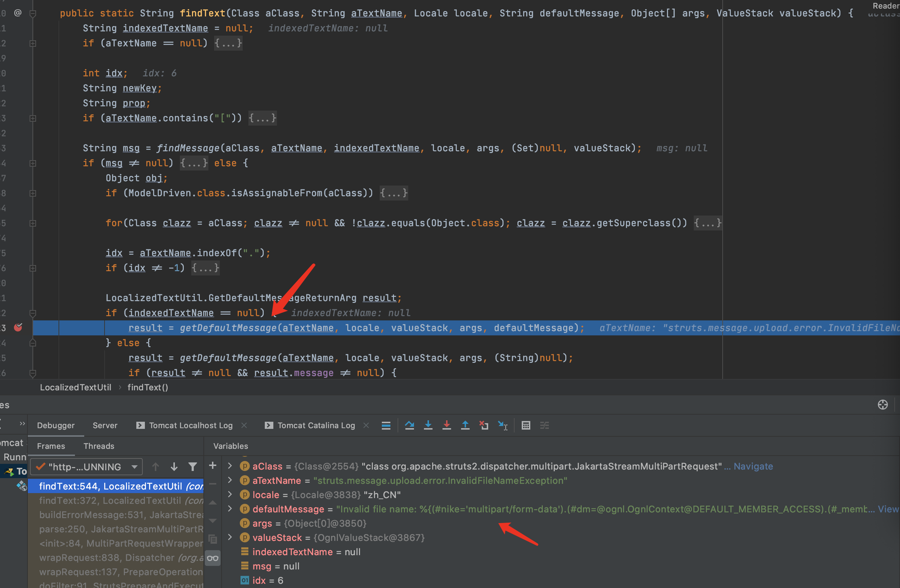This screenshot has height=588, width=900.
Task: Click Step Over debugger icon
Action: coord(409,425)
